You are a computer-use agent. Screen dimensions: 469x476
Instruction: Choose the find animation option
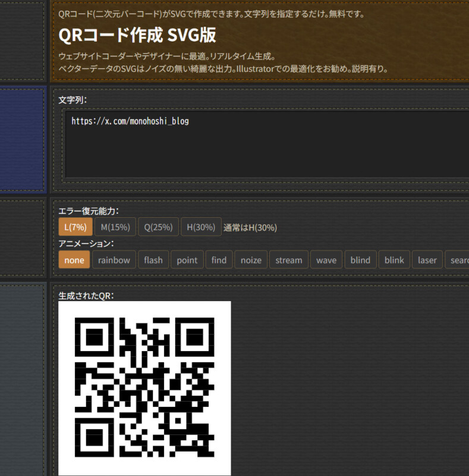pyautogui.click(x=219, y=260)
